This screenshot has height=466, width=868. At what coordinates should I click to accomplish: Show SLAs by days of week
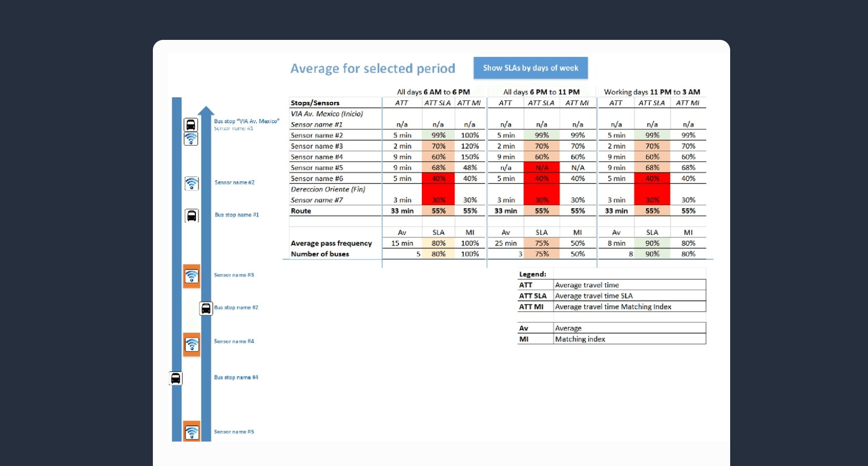531,68
